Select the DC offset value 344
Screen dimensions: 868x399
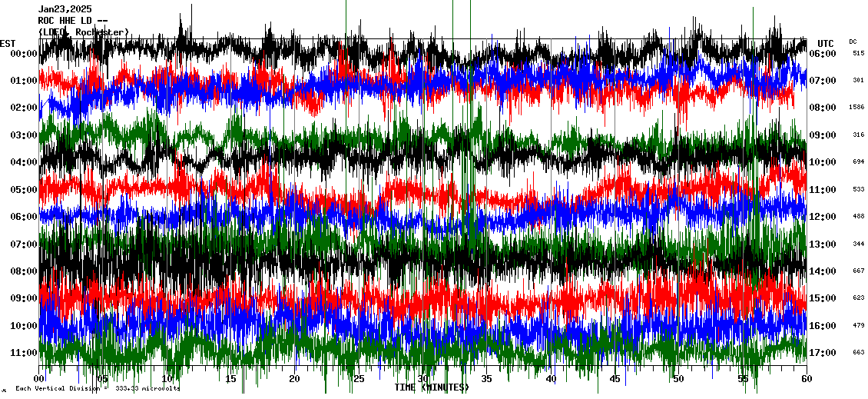pos(857,244)
